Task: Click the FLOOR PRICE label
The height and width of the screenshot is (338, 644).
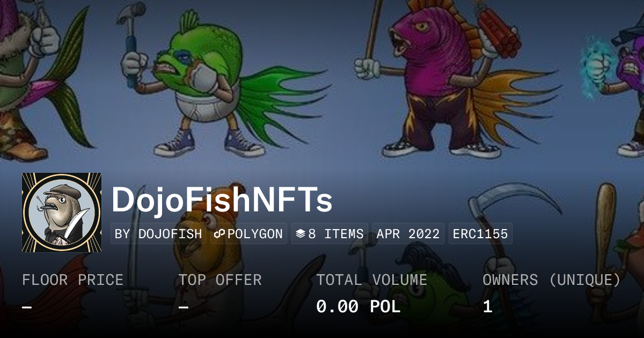Action: pyautogui.click(x=72, y=280)
